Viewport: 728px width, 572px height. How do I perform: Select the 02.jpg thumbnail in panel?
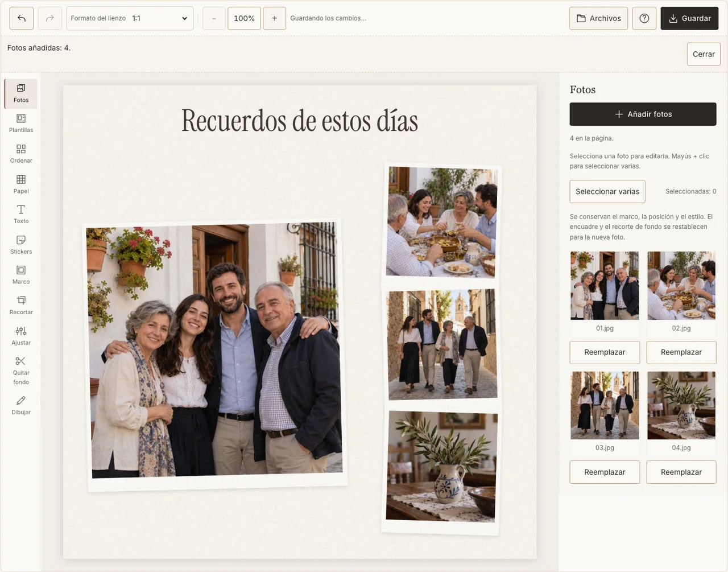click(x=681, y=286)
